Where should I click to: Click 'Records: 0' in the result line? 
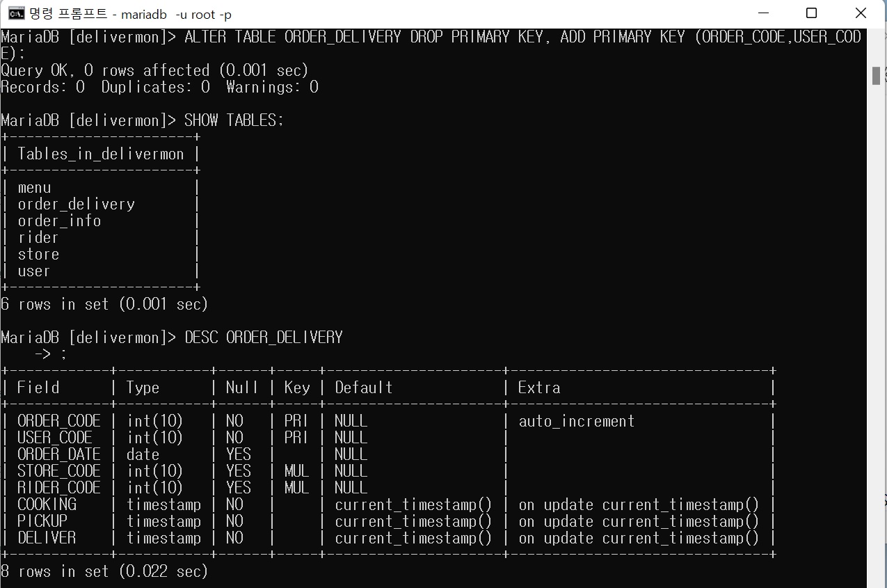(42, 87)
